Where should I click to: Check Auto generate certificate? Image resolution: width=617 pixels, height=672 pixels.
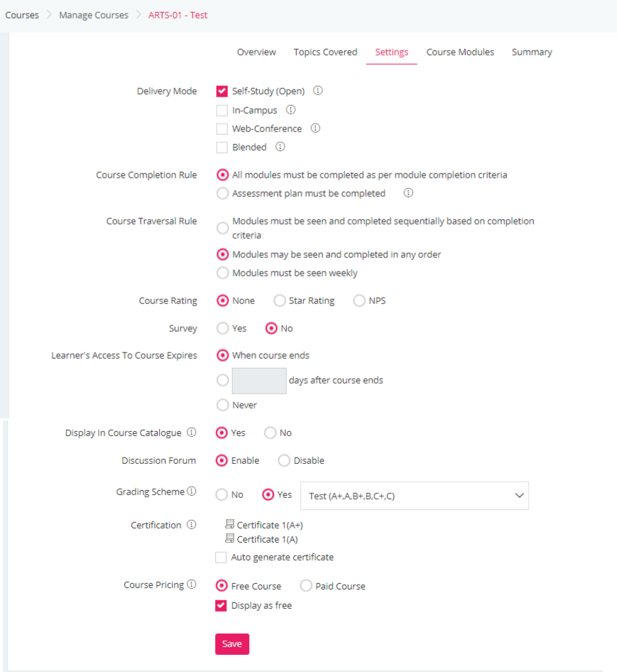click(221, 558)
